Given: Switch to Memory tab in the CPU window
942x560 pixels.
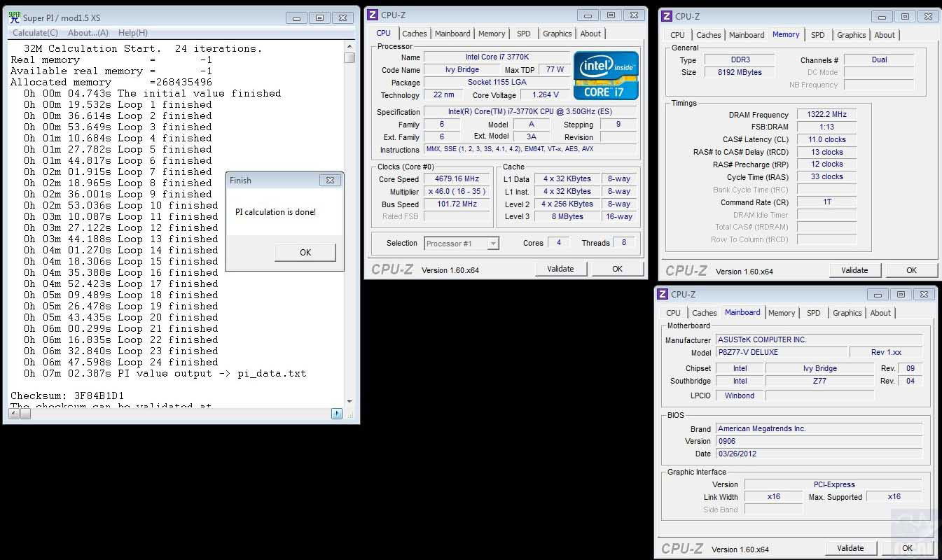Looking at the screenshot, I should (492, 34).
